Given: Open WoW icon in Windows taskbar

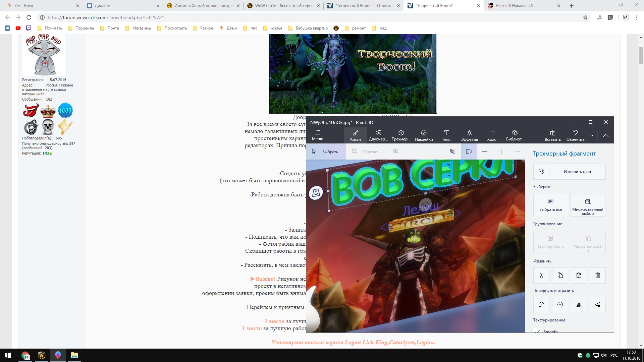Looking at the screenshot, I should [42, 355].
